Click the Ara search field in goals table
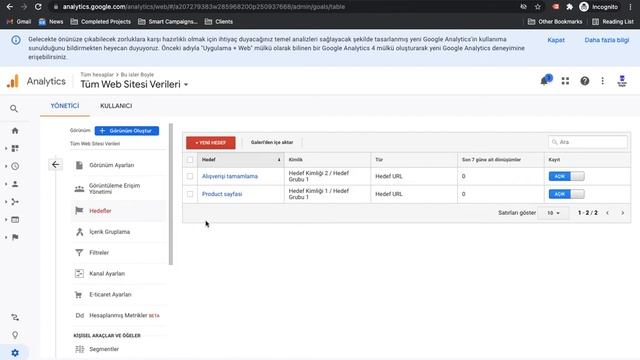Viewport: 640px width, 360px height. [x=588, y=142]
